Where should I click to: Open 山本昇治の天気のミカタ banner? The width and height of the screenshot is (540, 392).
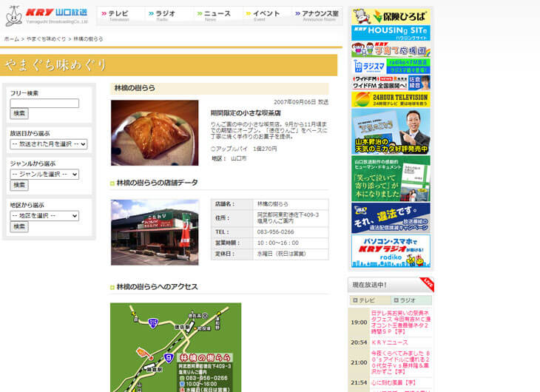[391, 132]
